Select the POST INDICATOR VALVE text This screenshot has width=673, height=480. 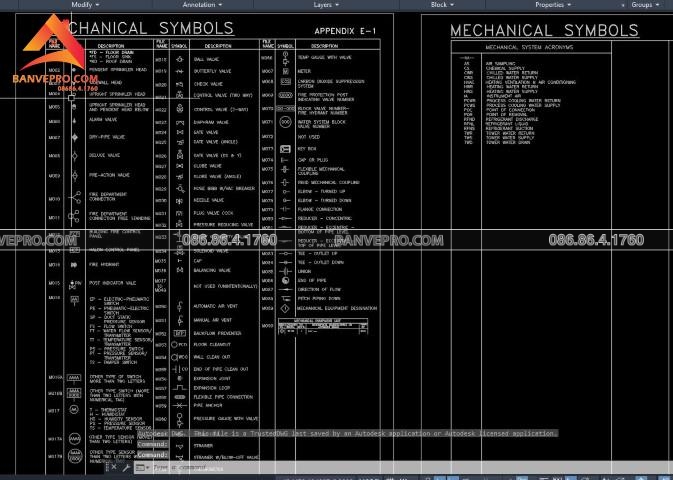coord(112,283)
